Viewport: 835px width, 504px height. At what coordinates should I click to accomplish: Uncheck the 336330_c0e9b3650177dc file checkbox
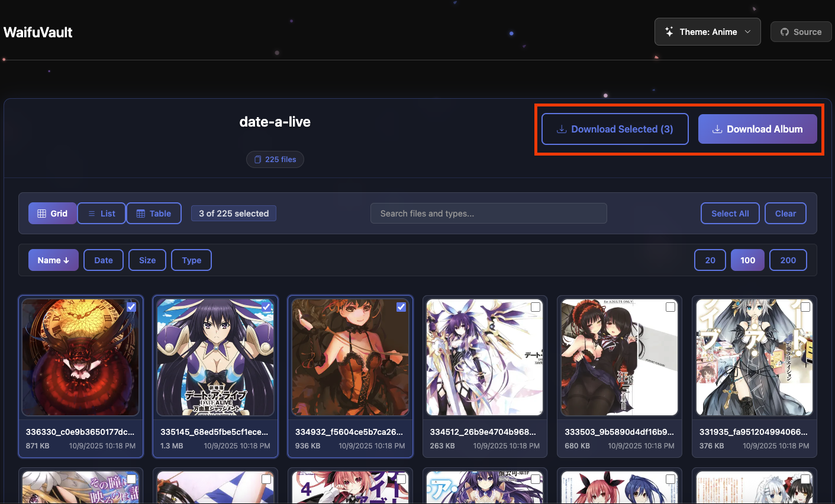131,307
